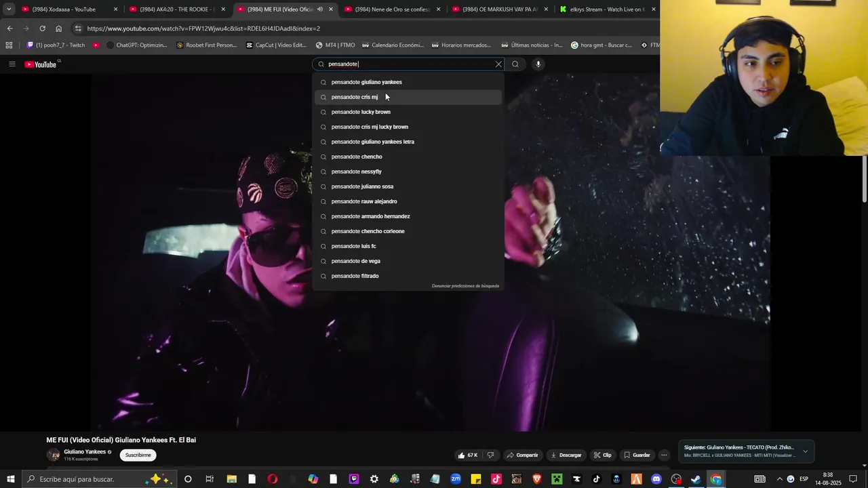Go to the YouTube home logo
Screen dimensions: 868x488
point(42,64)
